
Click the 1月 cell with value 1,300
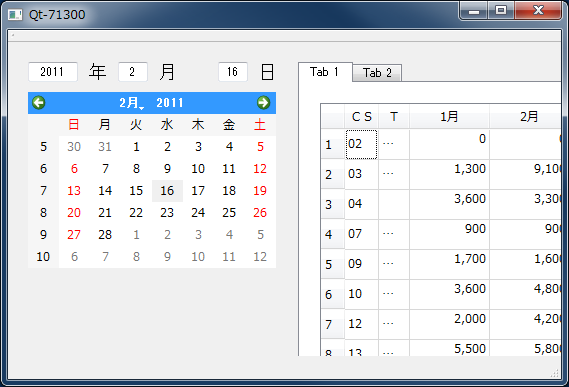coord(450,174)
